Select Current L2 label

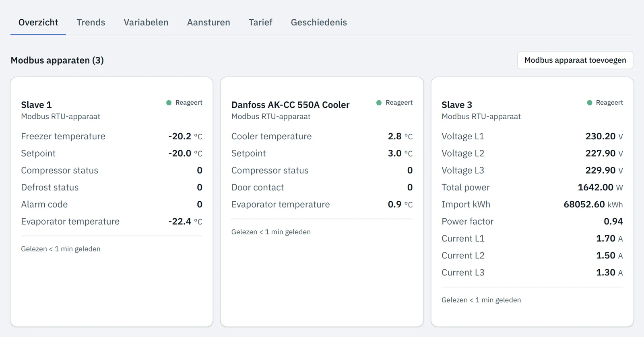click(463, 256)
